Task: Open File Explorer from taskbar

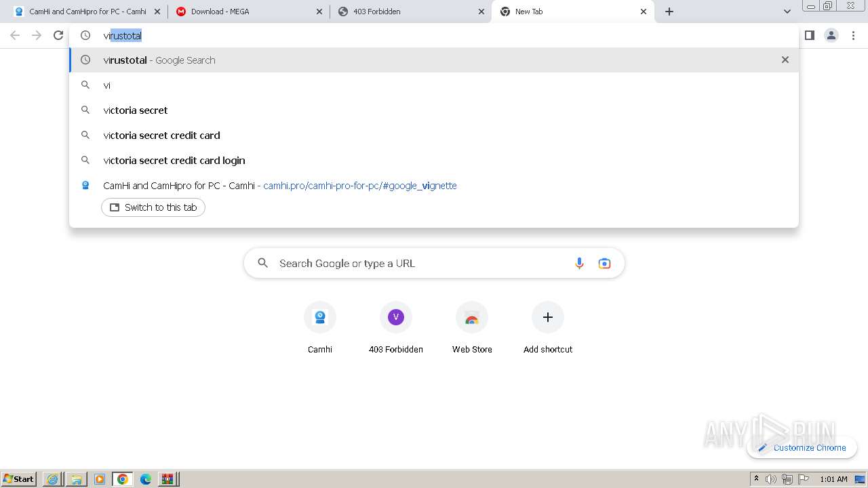Action: [76, 479]
